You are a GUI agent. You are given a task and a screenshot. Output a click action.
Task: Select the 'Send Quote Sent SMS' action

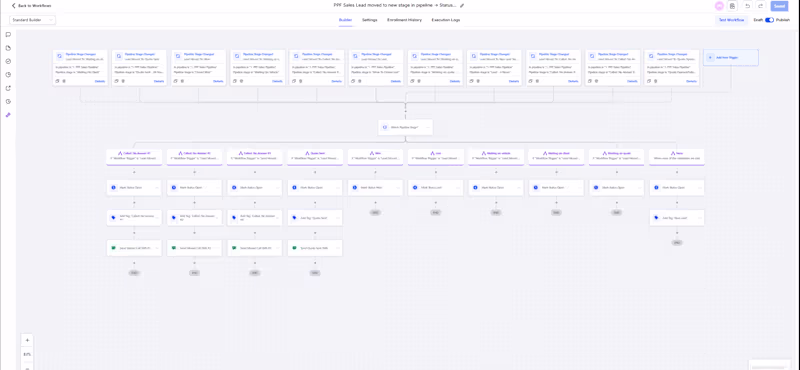point(315,248)
